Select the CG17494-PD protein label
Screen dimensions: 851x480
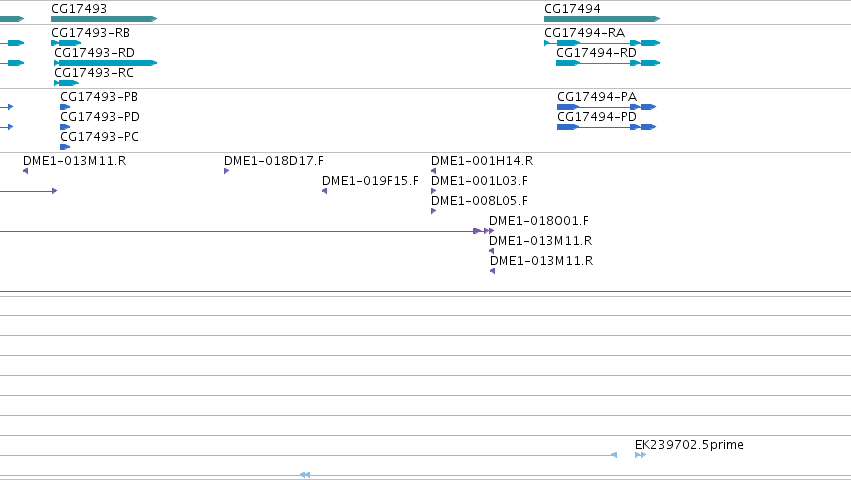(x=597, y=117)
